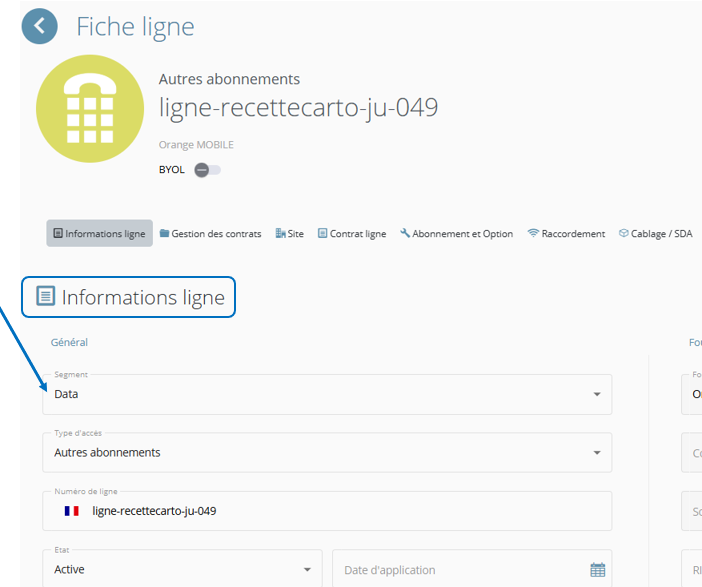Go to Contrat ligne tab
The width and height of the screenshot is (702, 587).
pyautogui.click(x=351, y=234)
